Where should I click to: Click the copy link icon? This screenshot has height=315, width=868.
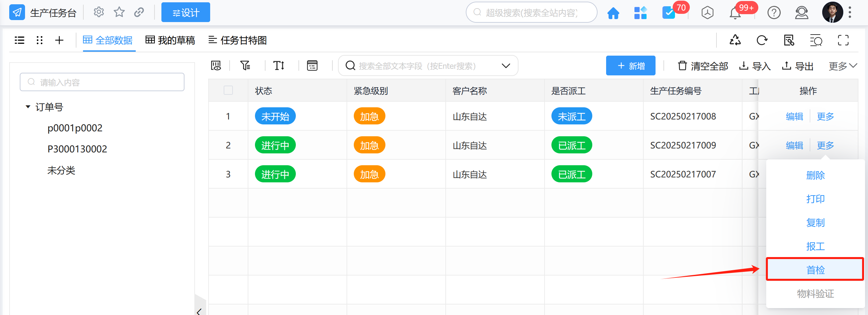click(139, 13)
